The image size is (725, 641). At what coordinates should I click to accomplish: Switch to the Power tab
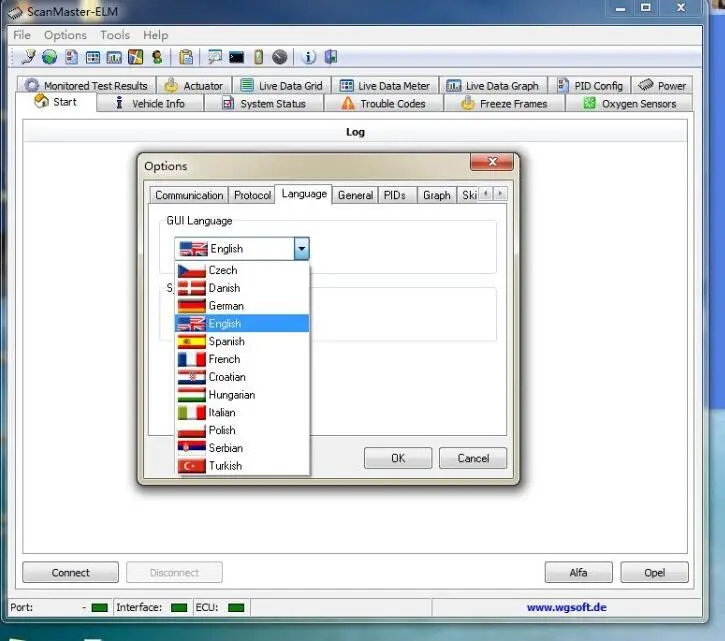(662, 86)
